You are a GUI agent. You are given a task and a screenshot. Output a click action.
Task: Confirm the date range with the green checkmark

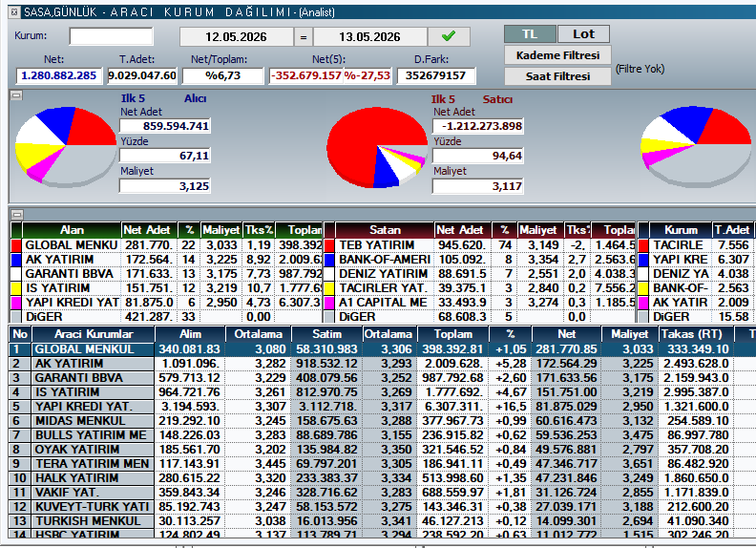449,36
